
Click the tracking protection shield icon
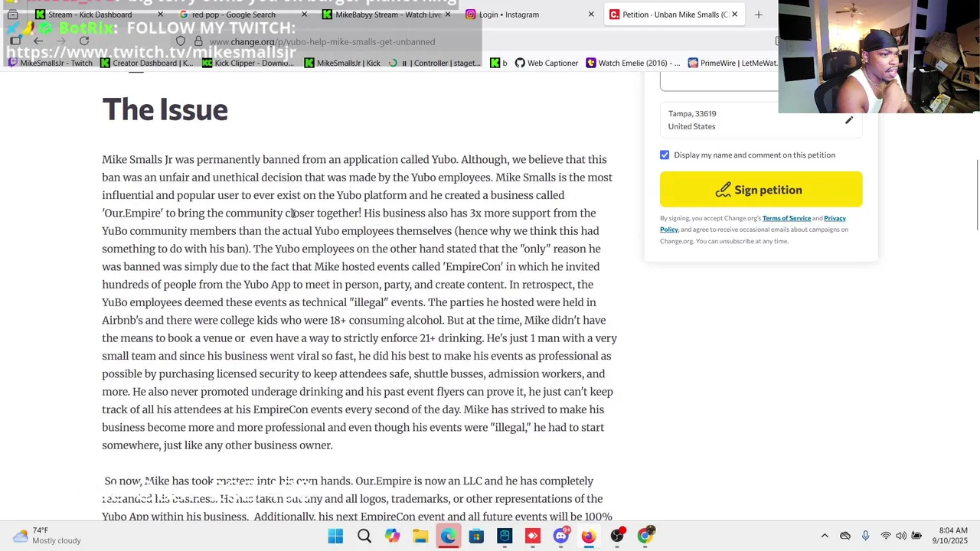coord(181,41)
